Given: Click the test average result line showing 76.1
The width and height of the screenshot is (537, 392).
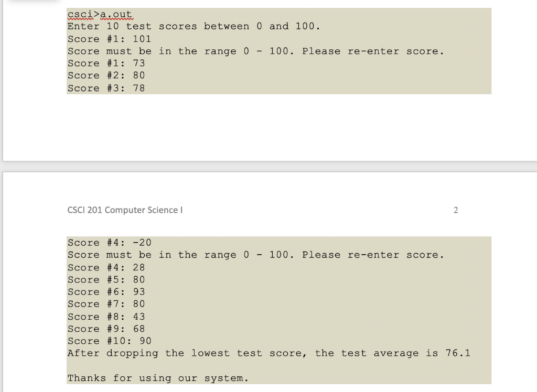Looking at the screenshot, I should 267,353.
